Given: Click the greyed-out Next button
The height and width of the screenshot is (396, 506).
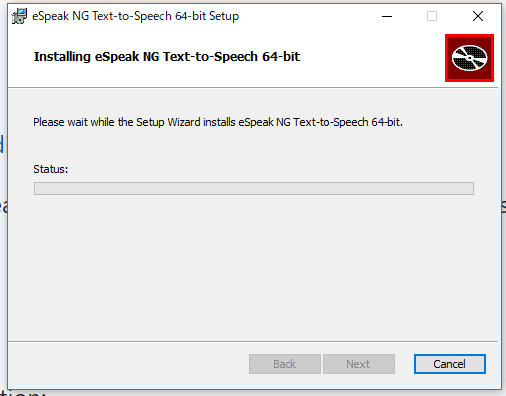Looking at the screenshot, I should click(359, 364).
